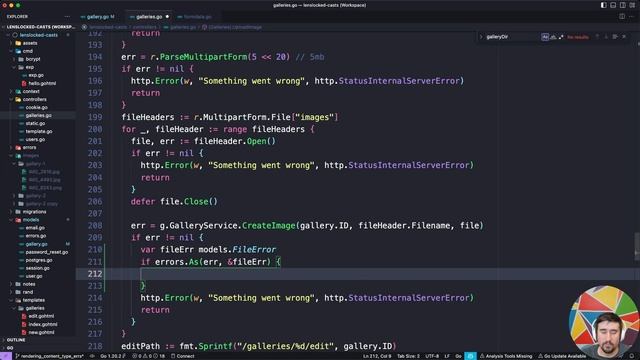Split the editor right
The image size is (640, 360).
tap(622, 17)
